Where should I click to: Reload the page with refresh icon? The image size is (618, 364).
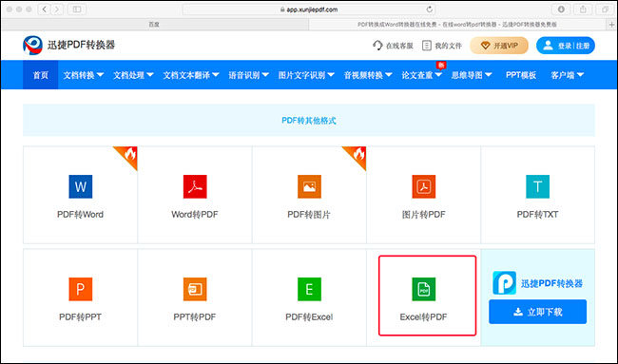pyautogui.click(x=430, y=10)
